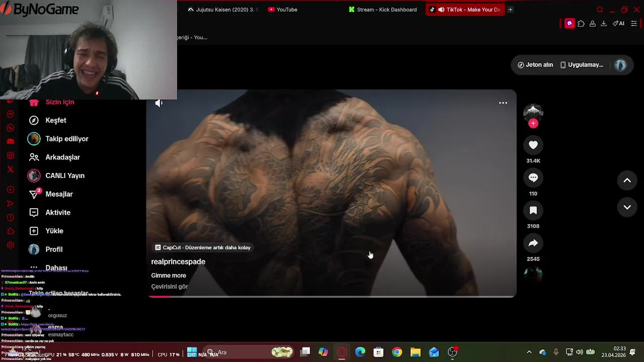
Task: Open Aktivite notifications in the sidebar
Action: pyautogui.click(x=58, y=213)
